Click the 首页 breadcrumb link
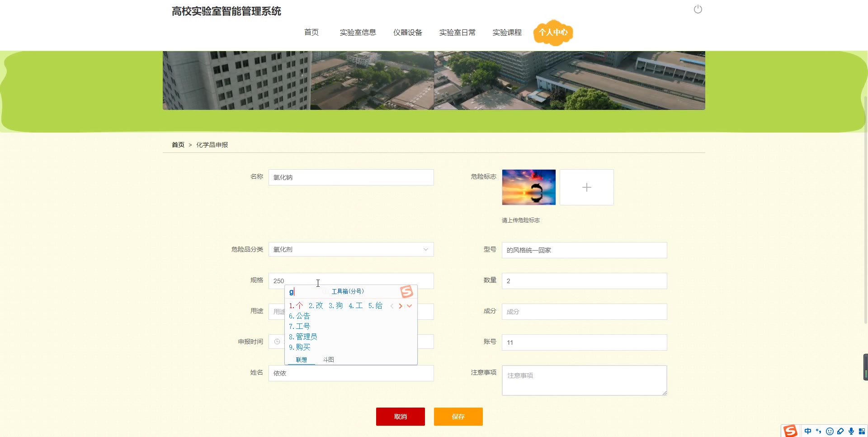The width and height of the screenshot is (868, 437). pos(178,145)
